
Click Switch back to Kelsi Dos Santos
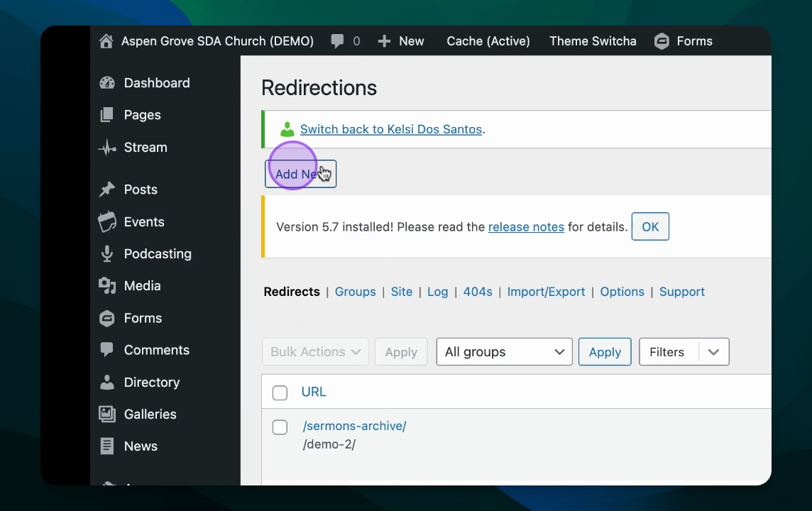click(x=391, y=129)
